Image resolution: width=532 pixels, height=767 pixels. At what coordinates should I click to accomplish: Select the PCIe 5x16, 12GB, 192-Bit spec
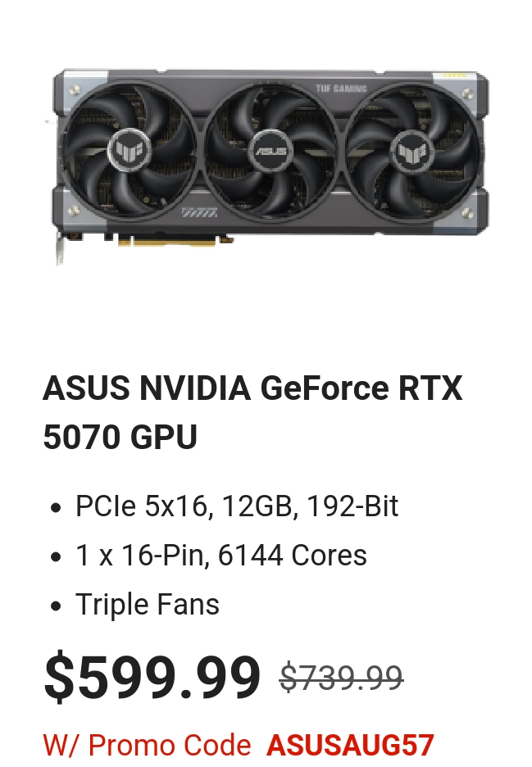237,506
